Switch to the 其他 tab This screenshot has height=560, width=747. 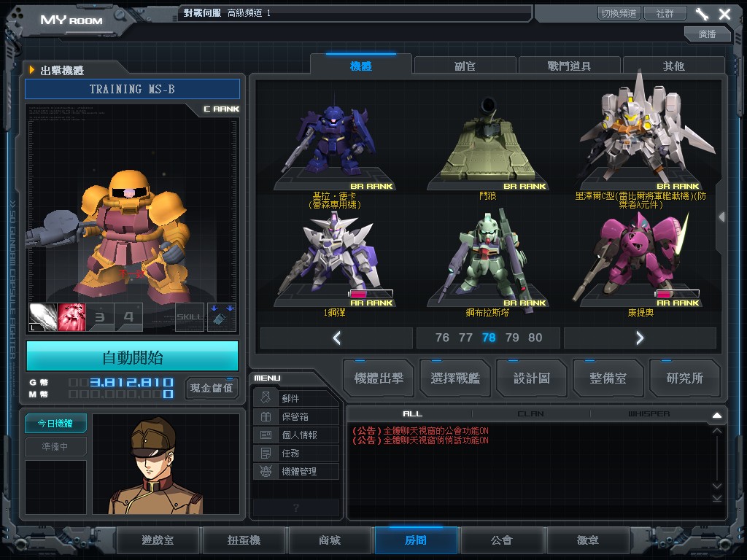tap(673, 65)
